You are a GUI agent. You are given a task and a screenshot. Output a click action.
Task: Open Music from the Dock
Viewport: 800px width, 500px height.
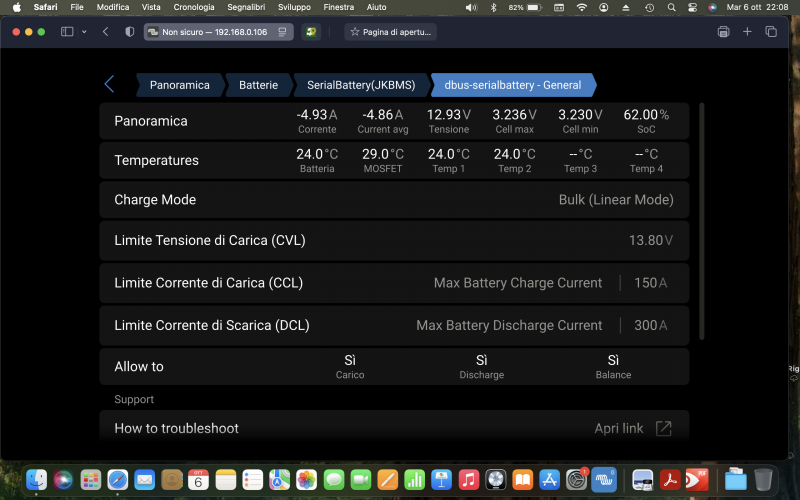tap(468, 480)
